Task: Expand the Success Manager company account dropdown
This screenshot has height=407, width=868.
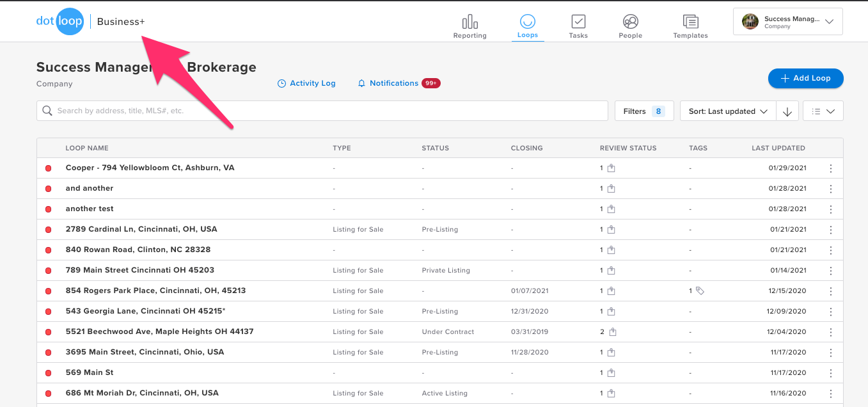Action: click(x=787, y=22)
